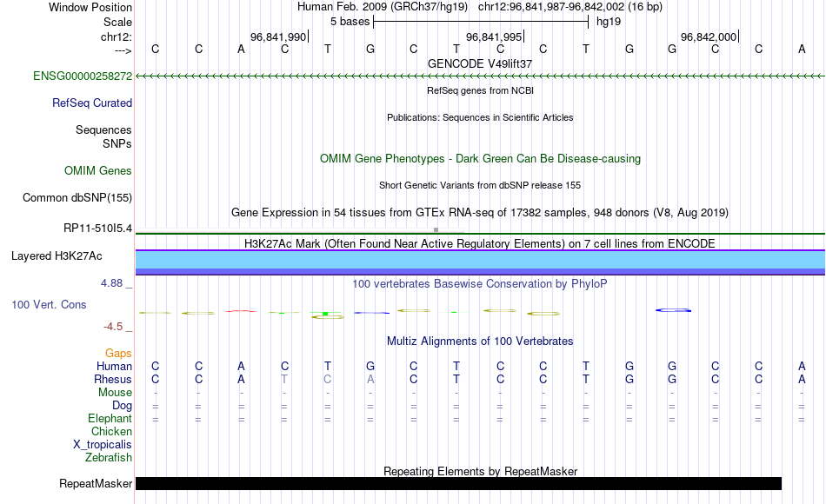
Task: Click the Common dbSNP(155) track label
Action: (x=77, y=197)
